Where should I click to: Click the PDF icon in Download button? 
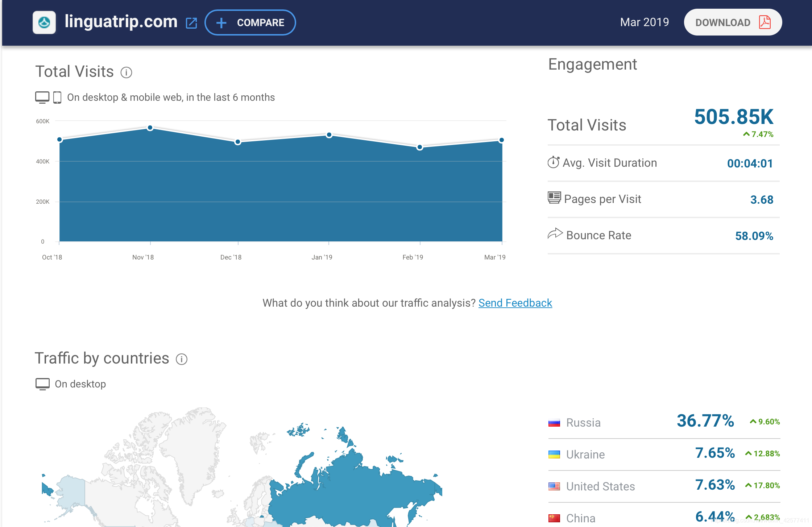[x=765, y=22]
